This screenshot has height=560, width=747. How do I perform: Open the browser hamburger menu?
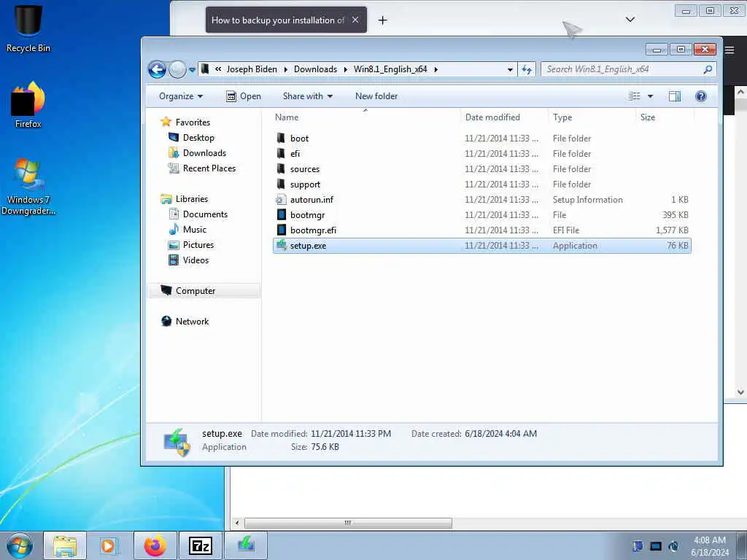(x=729, y=50)
